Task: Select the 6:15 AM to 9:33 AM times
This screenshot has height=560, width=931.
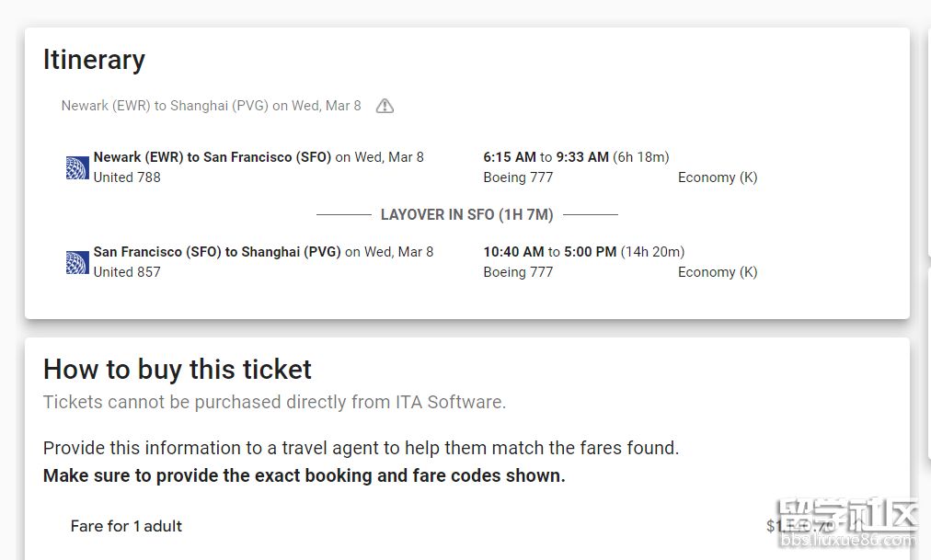Action: point(576,157)
